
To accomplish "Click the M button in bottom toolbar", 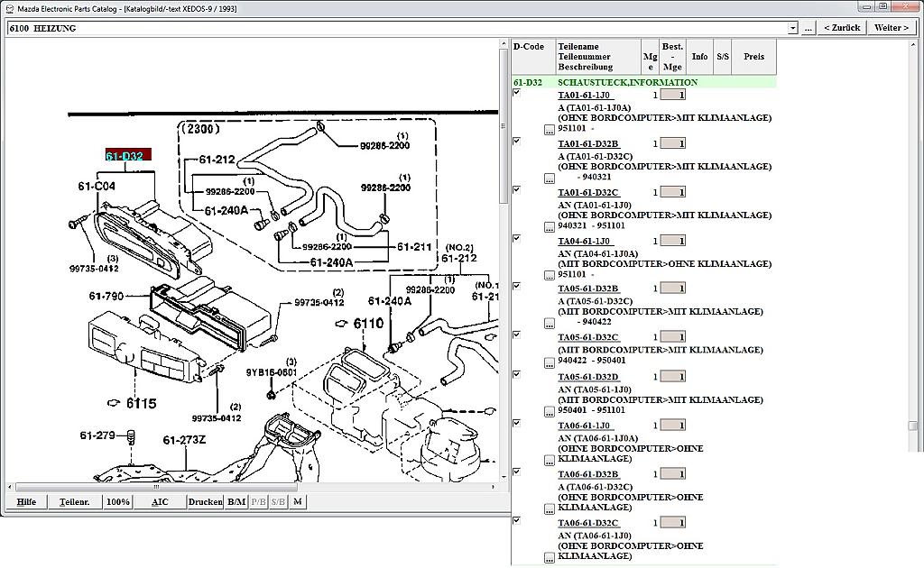I will (298, 501).
